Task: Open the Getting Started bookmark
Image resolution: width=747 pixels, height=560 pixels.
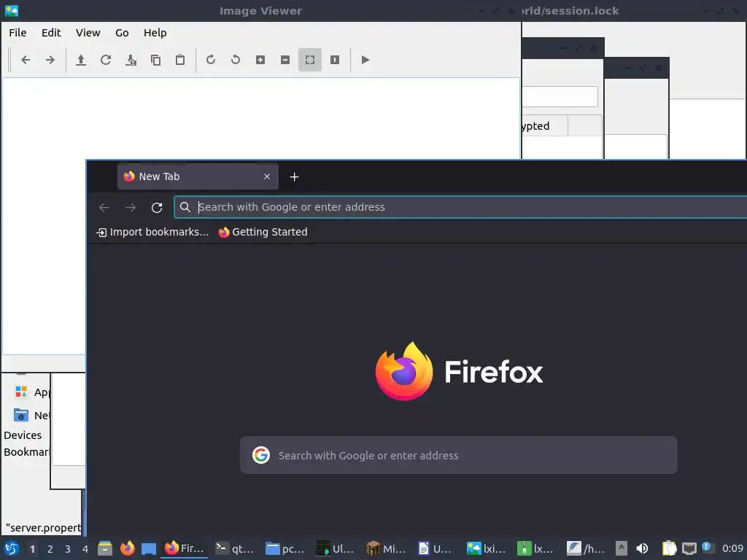Action: coord(263,232)
